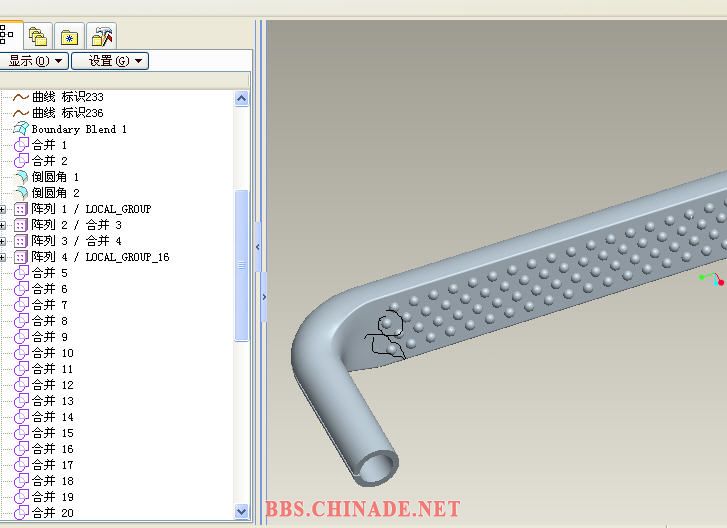Click the 曲线 标识233 curve icon
Viewport: 727px width, 528px height.
21,97
